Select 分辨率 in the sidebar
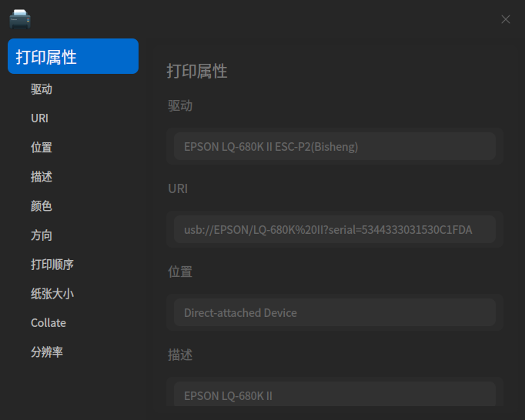 47,352
